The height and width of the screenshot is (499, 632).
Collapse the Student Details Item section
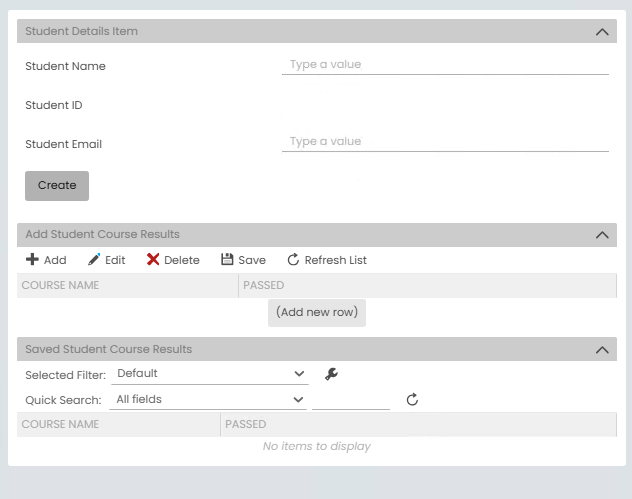602,31
